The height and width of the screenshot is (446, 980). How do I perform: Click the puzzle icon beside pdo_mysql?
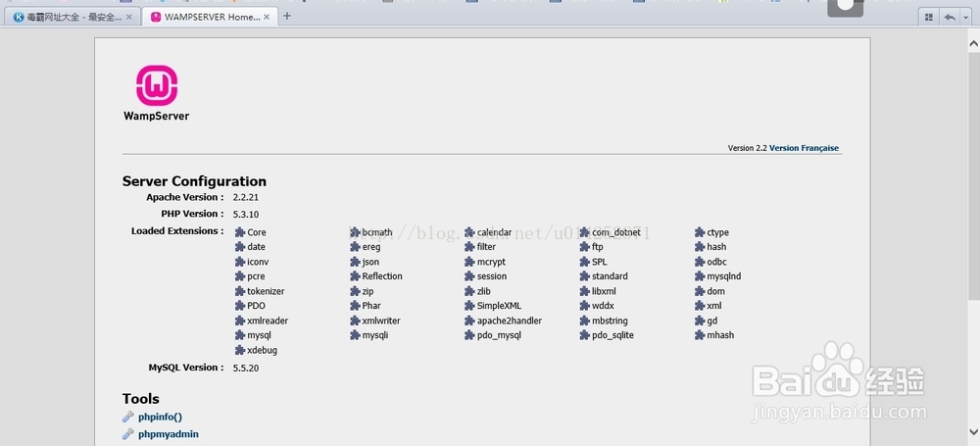tap(470, 335)
